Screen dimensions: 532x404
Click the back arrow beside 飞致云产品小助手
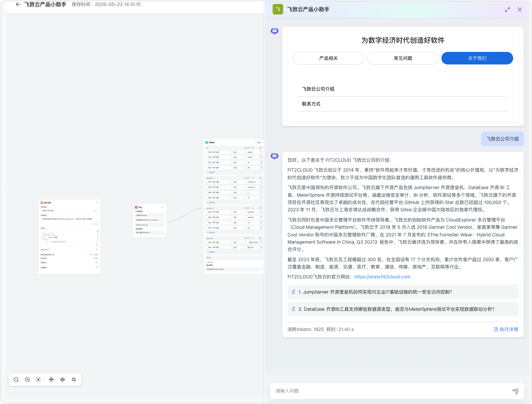tap(18, 5)
